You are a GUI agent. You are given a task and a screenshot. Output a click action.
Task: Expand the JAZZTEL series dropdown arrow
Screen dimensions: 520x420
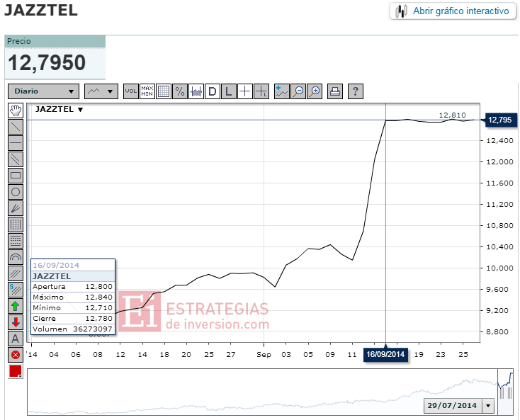point(80,110)
